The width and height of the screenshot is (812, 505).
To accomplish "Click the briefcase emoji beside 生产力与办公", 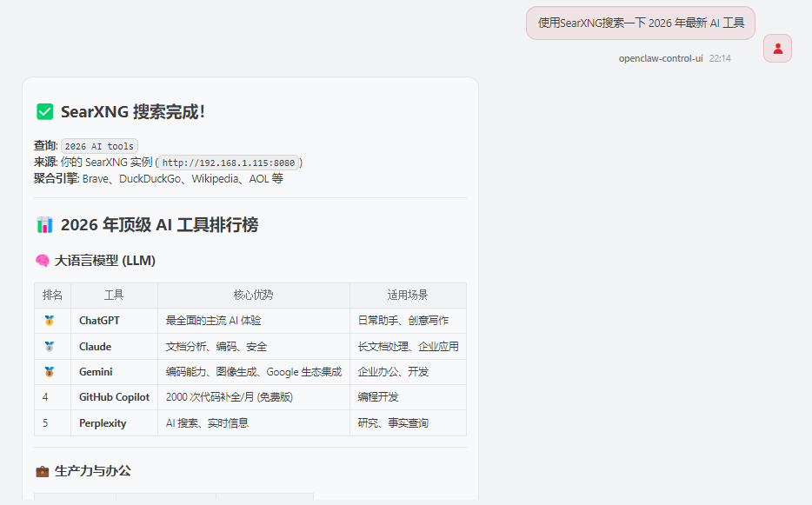I will tap(42, 471).
